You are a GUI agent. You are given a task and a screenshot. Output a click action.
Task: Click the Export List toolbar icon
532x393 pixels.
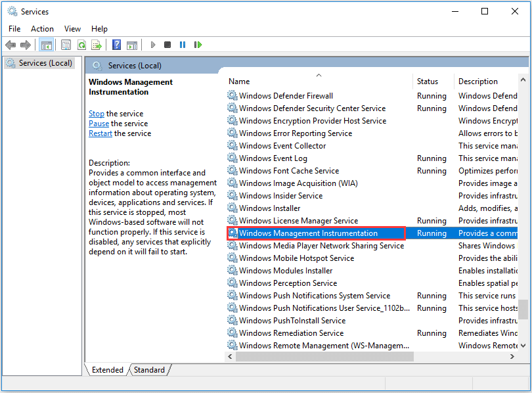[x=97, y=45]
